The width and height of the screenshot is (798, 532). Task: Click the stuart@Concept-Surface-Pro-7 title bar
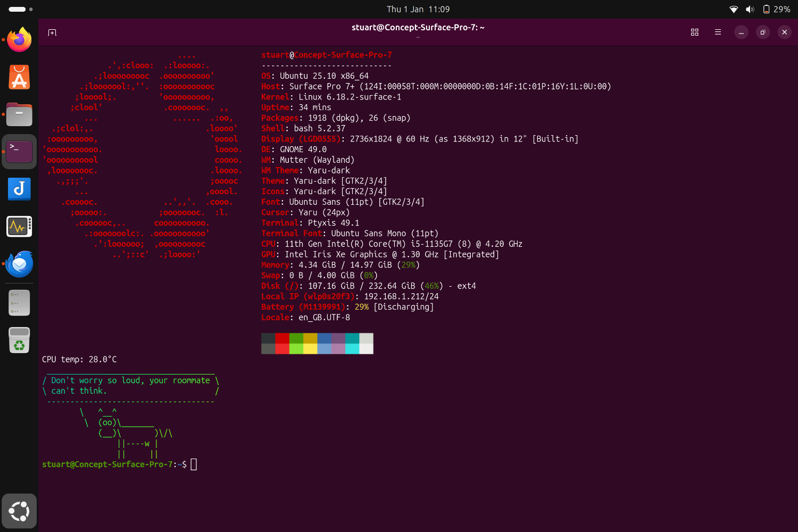pos(418,27)
